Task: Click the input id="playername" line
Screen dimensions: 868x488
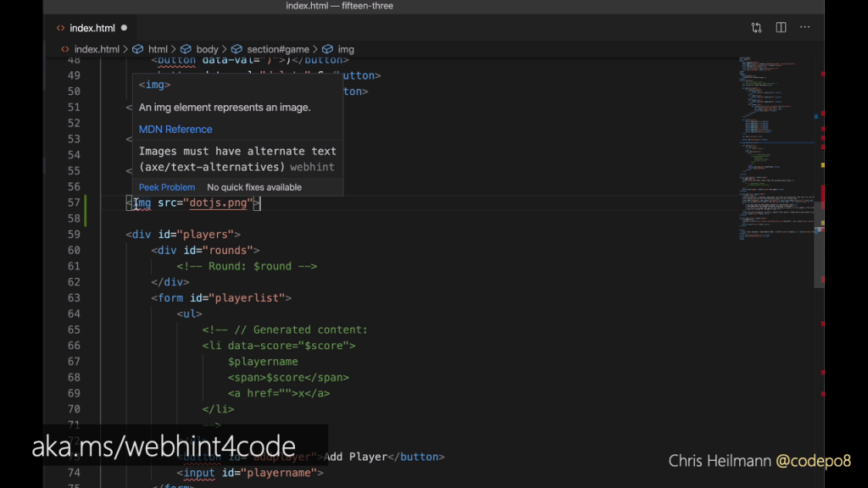Action: 250,473
